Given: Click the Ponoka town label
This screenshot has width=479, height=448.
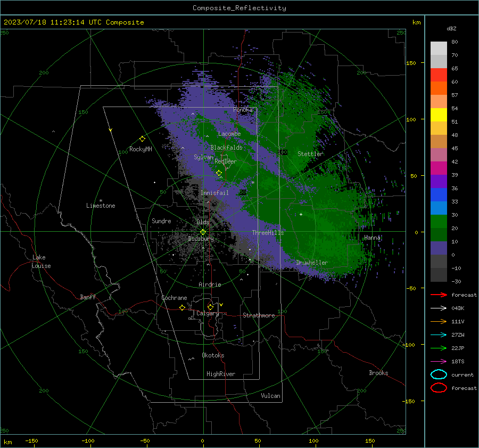Looking at the screenshot, I should [x=243, y=110].
